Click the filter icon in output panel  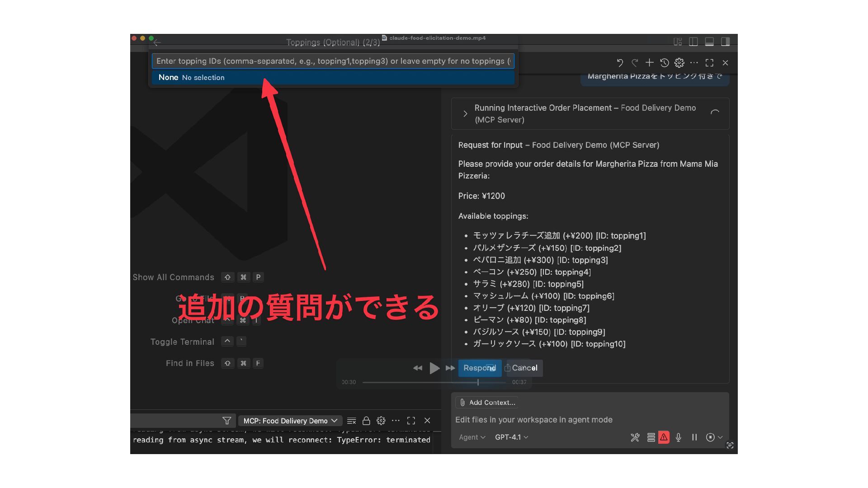(227, 421)
